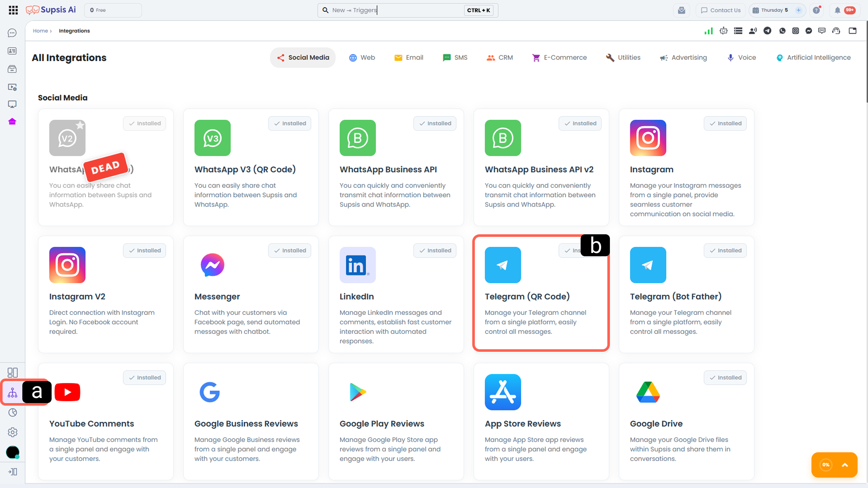Switch to the Email category tab
868x488 pixels.
[x=409, y=57]
